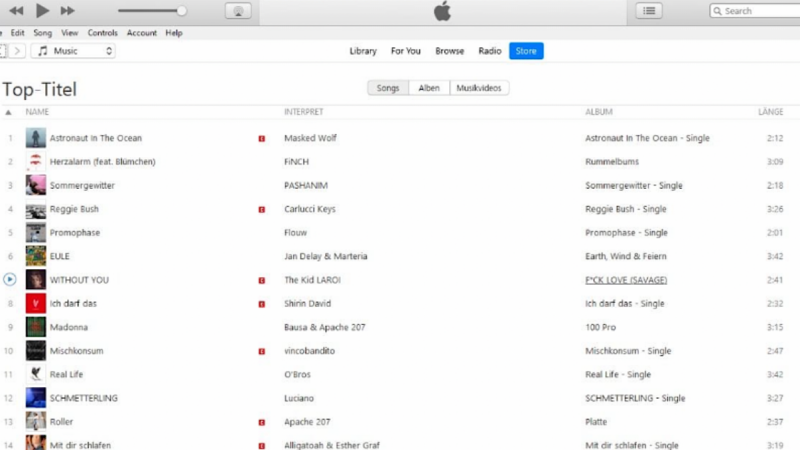
Task: Open the Edit menu
Action: click(x=17, y=33)
